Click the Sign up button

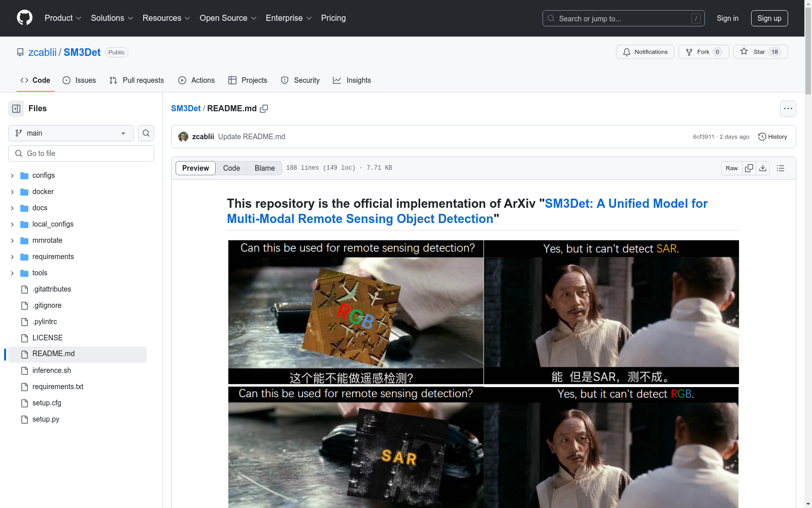pos(769,18)
